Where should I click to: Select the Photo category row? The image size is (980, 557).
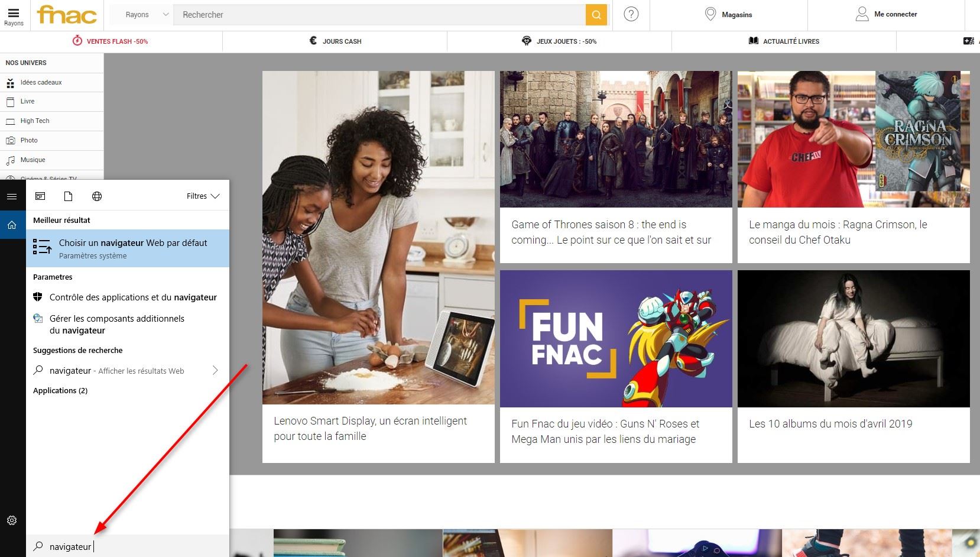tap(52, 141)
